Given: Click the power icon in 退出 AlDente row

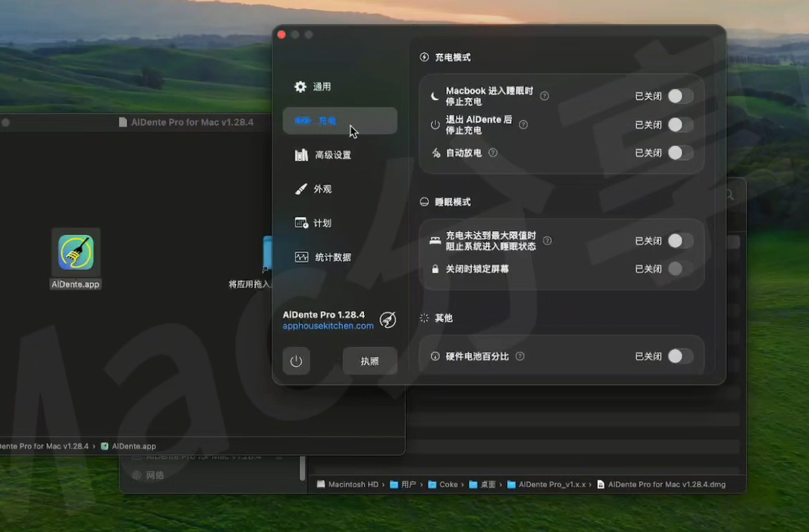Looking at the screenshot, I should (x=435, y=125).
